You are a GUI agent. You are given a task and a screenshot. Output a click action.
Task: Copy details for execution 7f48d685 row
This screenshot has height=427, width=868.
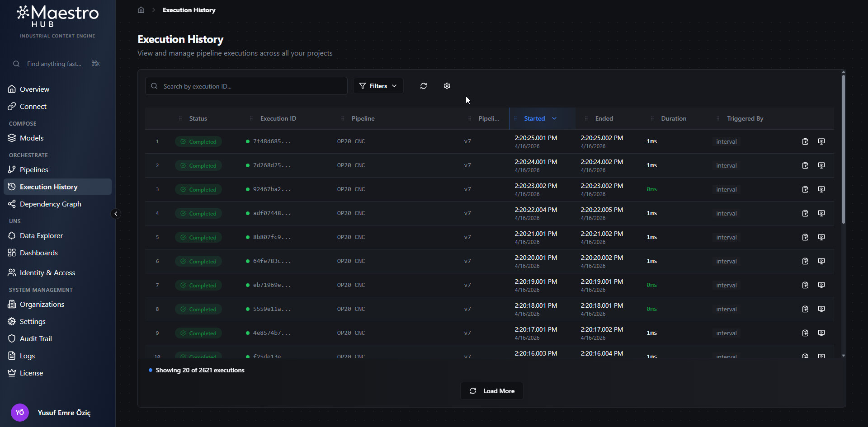click(805, 141)
